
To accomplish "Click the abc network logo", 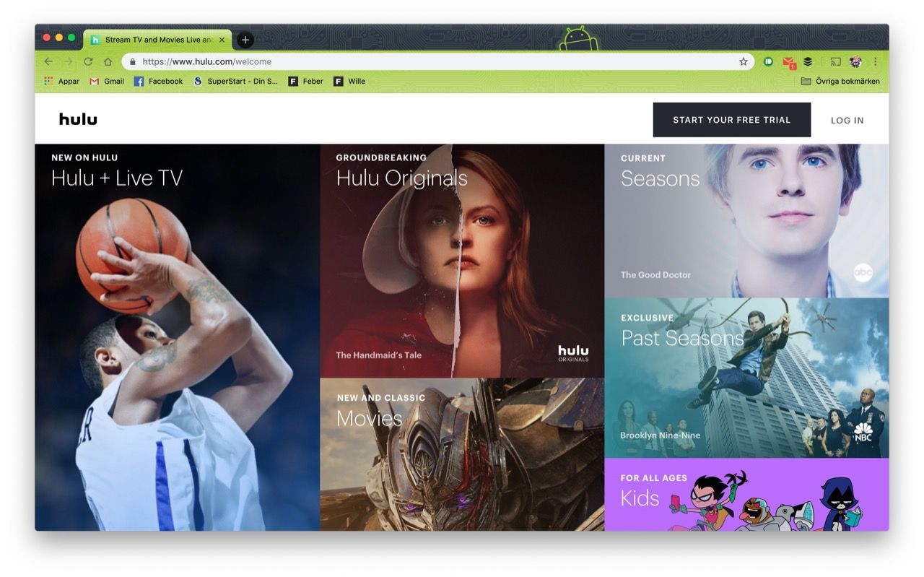I will tap(863, 272).
